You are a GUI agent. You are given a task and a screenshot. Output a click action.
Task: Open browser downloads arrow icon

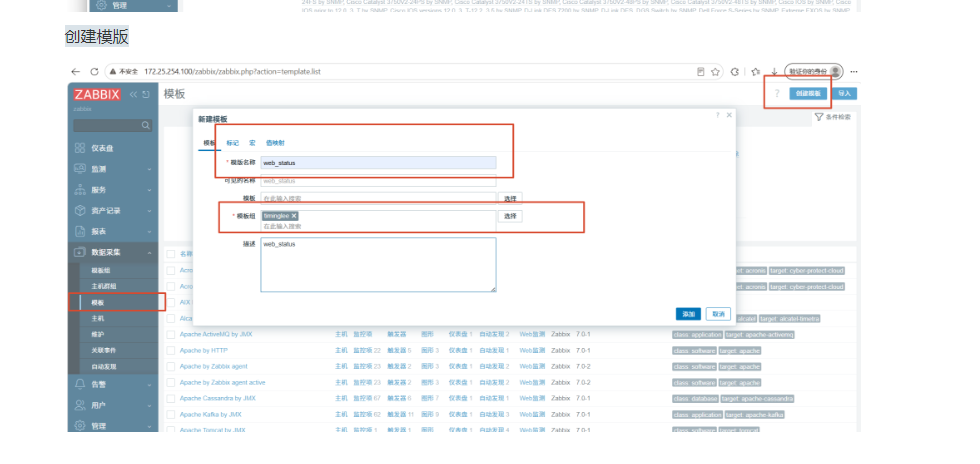coord(774,72)
